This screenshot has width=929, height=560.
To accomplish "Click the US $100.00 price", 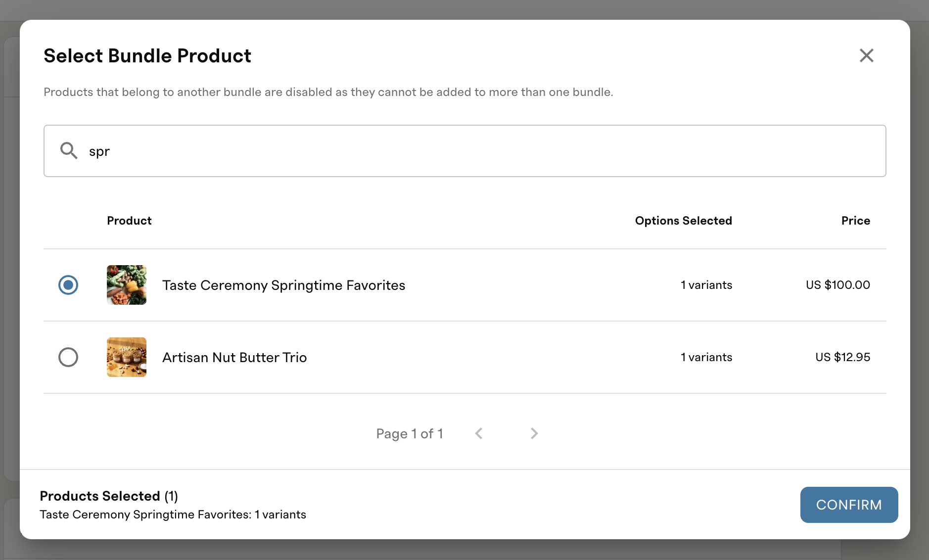I will coord(837,285).
